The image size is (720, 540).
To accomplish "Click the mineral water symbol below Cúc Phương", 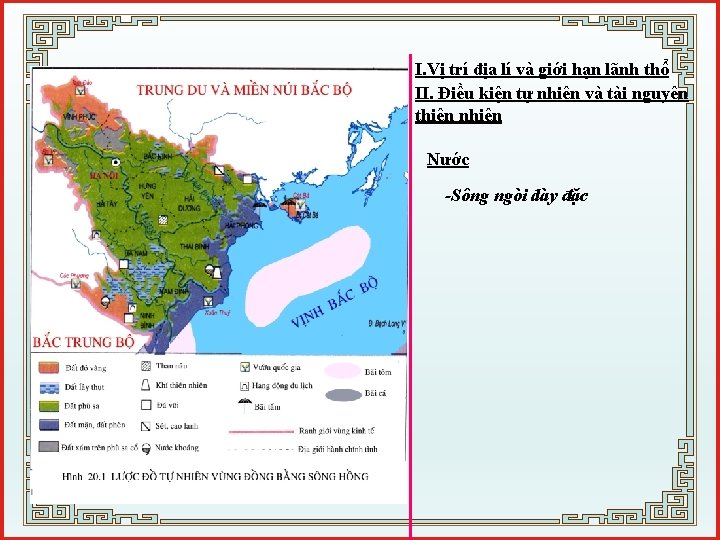I will (106, 302).
